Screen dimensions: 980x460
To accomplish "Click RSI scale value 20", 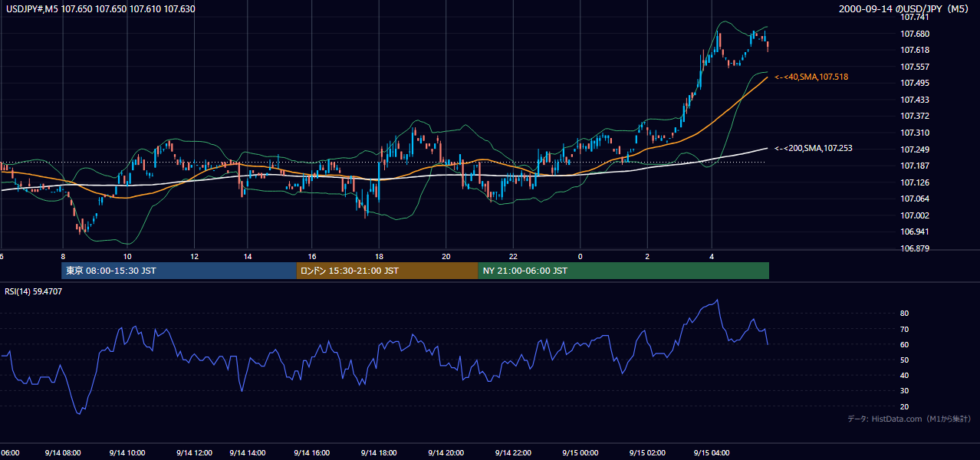I will point(905,406).
